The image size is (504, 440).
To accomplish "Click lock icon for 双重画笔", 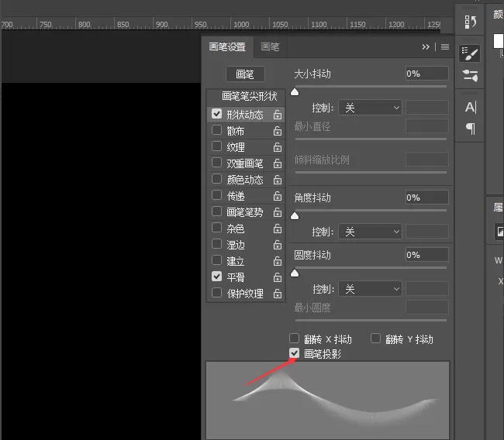I will tap(278, 163).
